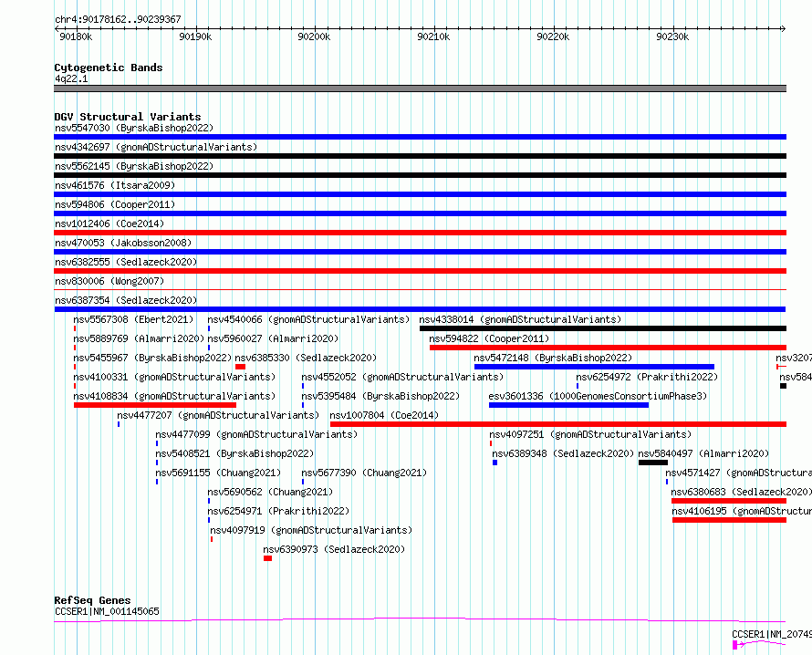
Task: Open nsv1007804 (Coe2014) label
Action: coord(384,415)
